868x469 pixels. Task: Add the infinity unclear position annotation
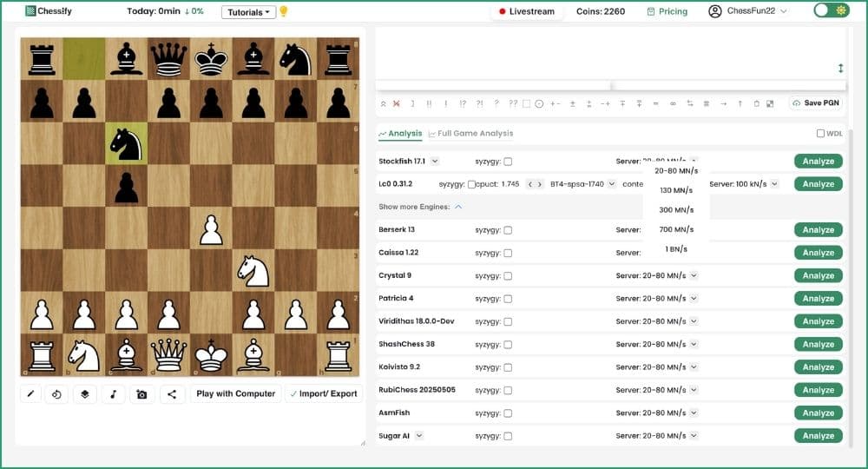(673, 103)
